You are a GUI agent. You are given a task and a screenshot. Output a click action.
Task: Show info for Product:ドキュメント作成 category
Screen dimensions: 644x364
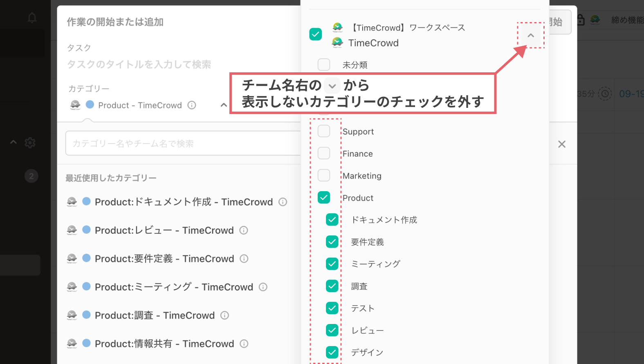pos(283,202)
